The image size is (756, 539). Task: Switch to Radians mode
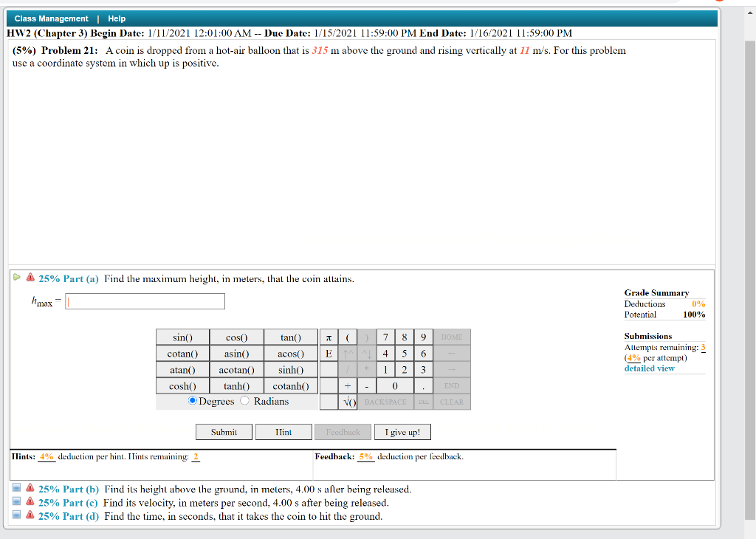pyautogui.click(x=243, y=401)
